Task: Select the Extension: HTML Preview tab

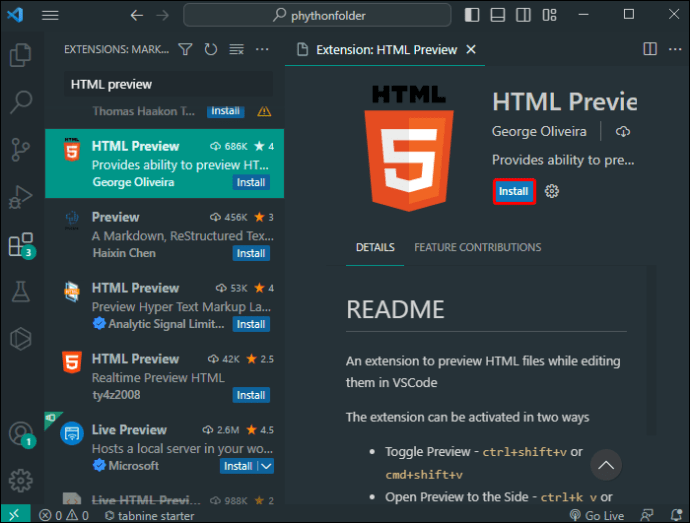Action: click(x=385, y=50)
